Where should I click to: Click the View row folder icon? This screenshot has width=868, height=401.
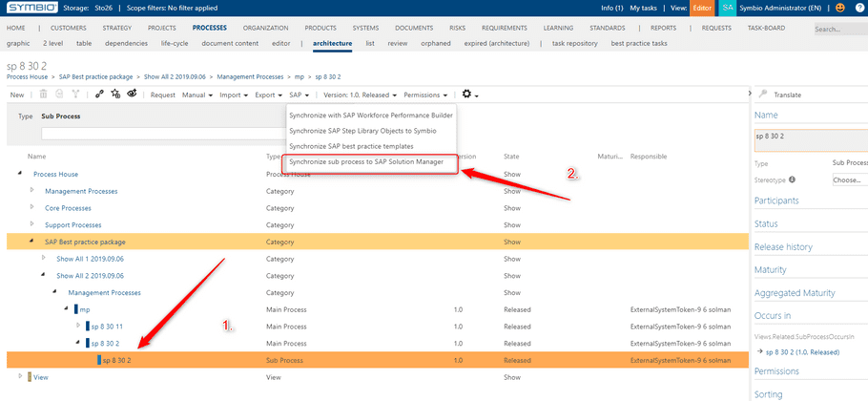(x=30, y=377)
